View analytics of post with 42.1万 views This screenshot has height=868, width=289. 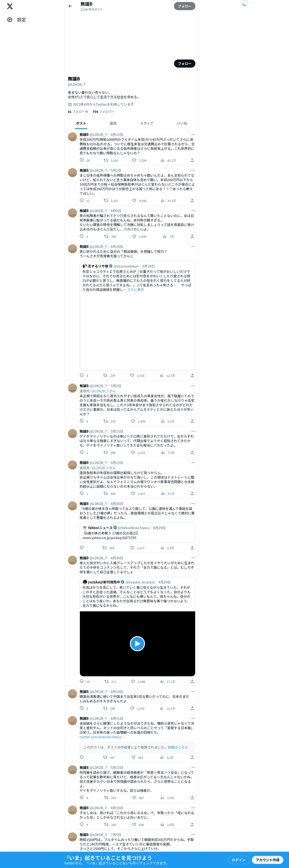(x=168, y=160)
